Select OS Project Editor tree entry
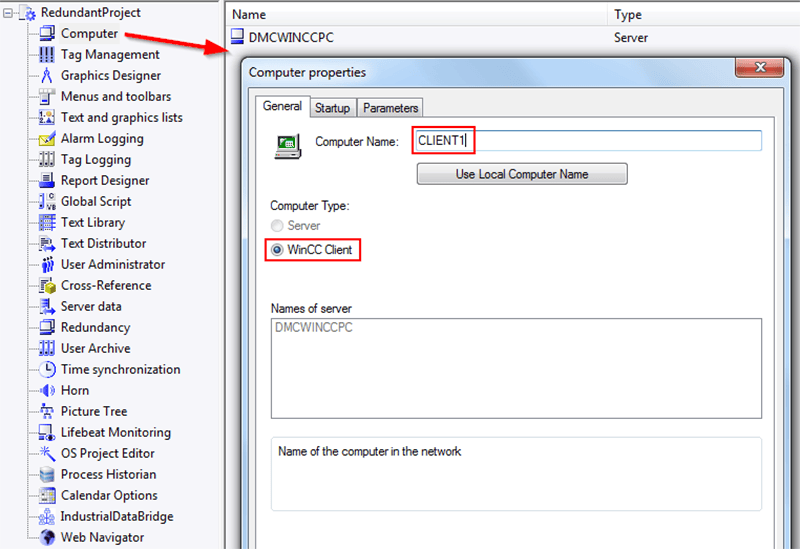Image resolution: width=800 pixels, height=549 pixels. point(108,454)
